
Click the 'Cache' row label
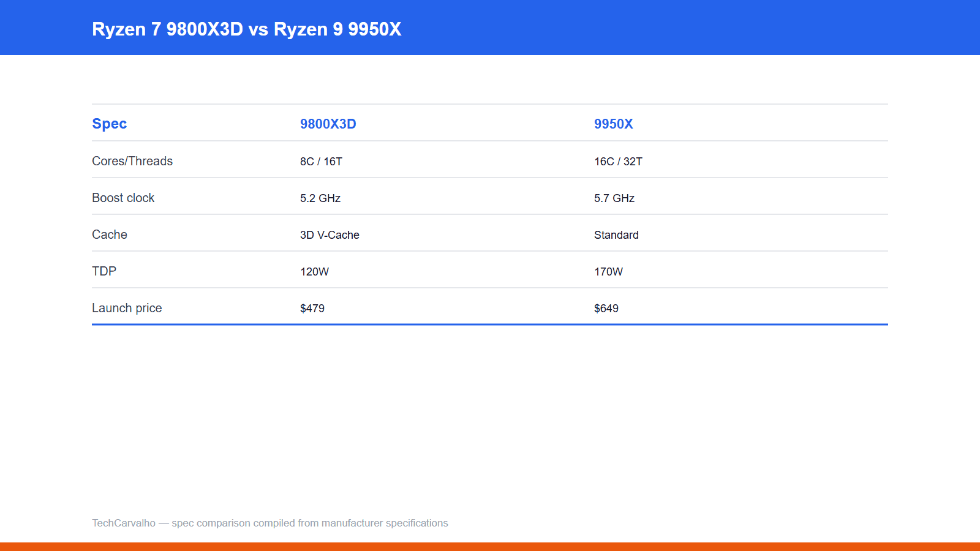click(x=110, y=234)
